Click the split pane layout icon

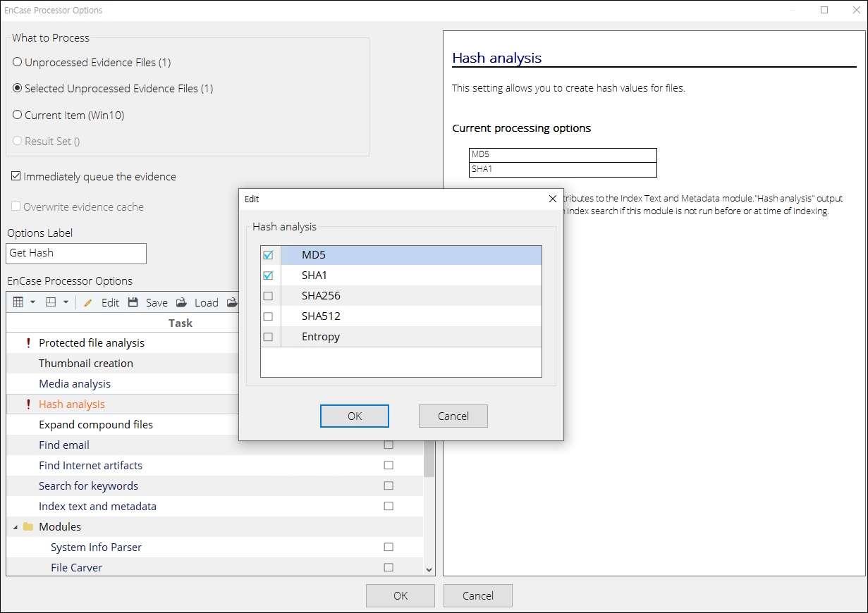[x=51, y=302]
